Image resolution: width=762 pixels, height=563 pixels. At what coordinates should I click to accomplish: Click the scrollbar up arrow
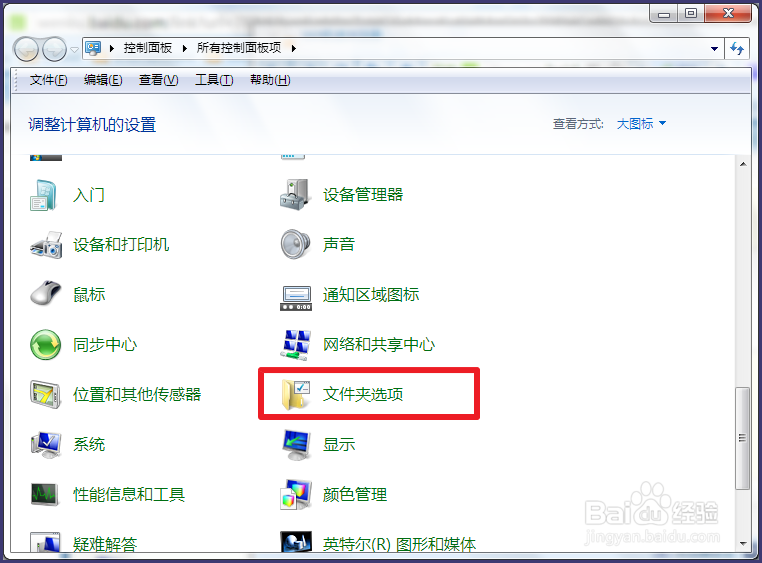(743, 164)
